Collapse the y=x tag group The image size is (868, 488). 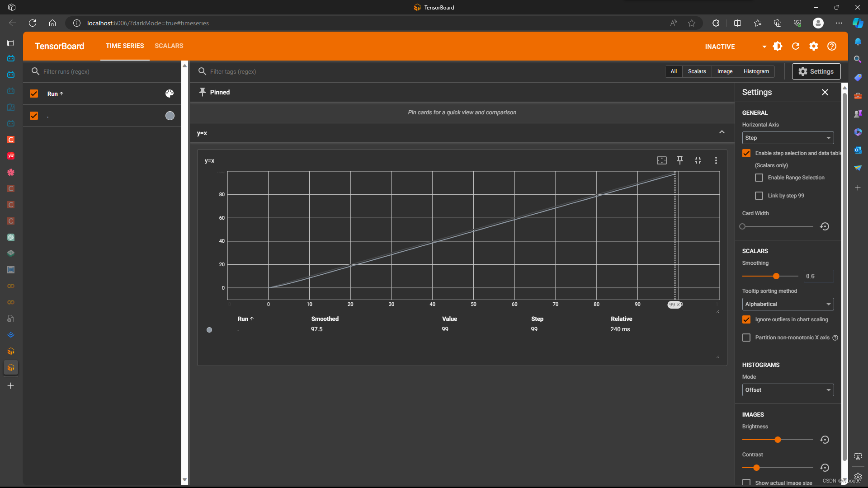point(722,132)
